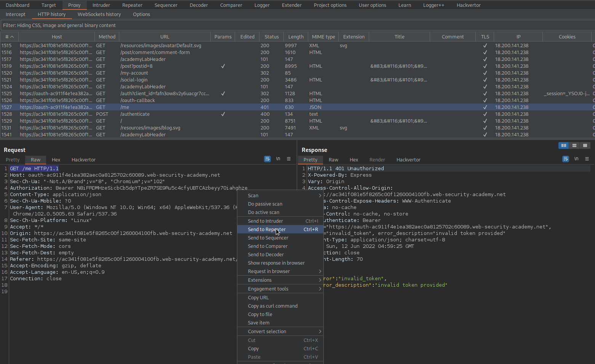Choose Copy to file

pyautogui.click(x=280, y=314)
